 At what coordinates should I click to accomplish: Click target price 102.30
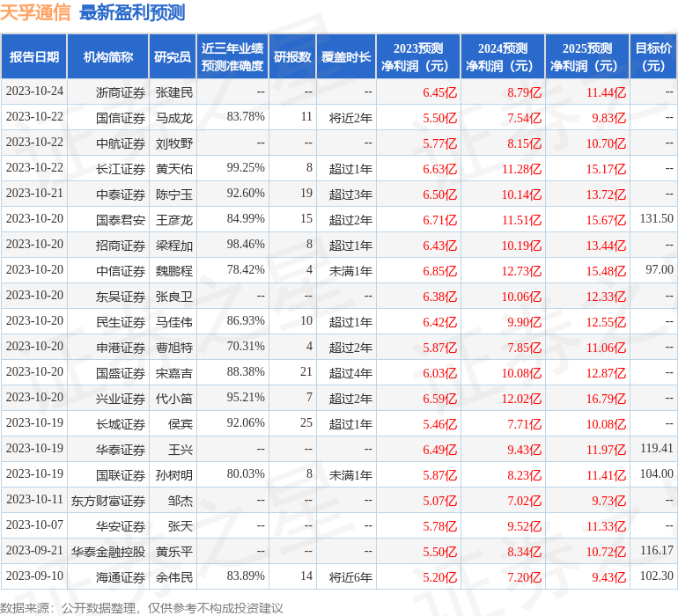(x=656, y=576)
